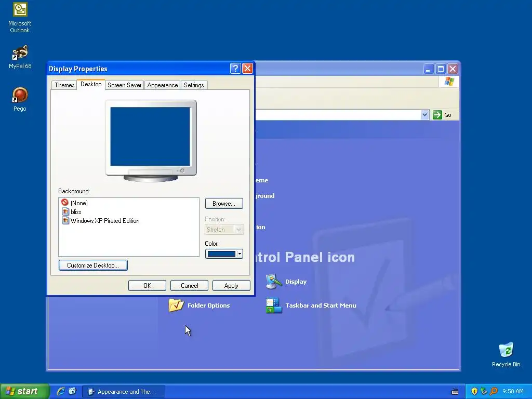Click the Taskbar and Start Menu link text
Screen dimensions: 532x399
[321, 305]
